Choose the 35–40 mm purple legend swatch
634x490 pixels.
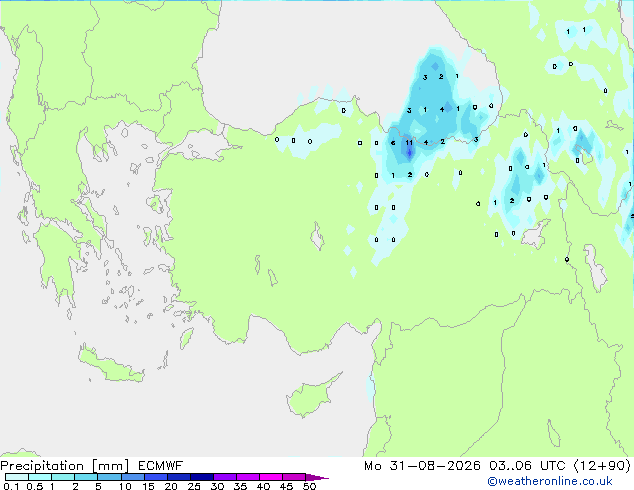click(247, 477)
